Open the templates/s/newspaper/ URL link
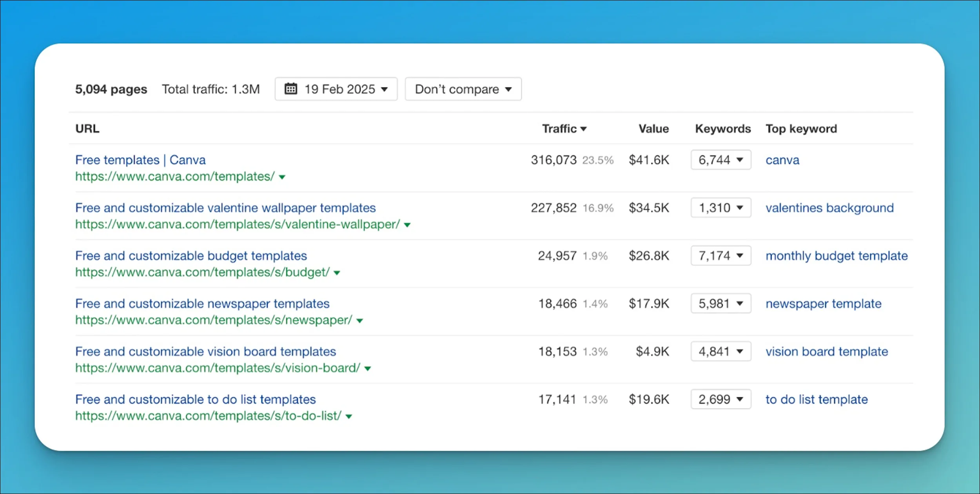Screen dimensions: 980x494 [214, 320]
